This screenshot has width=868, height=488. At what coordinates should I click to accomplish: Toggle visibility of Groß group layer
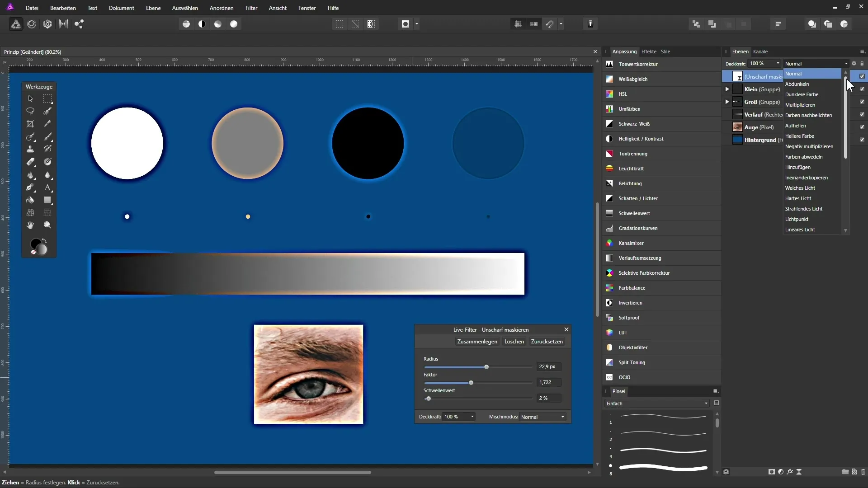(862, 102)
